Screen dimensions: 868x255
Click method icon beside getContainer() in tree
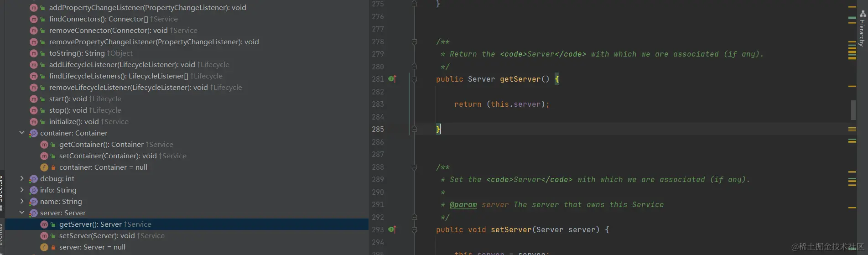point(44,145)
